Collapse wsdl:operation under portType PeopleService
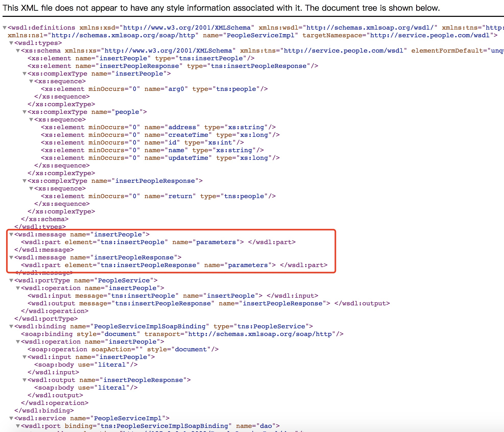 click(x=18, y=288)
